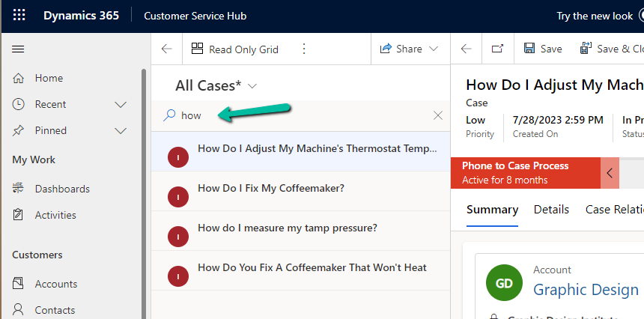
Task: Open the Dynamics 365 app launcher waffle
Action: [19, 16]
